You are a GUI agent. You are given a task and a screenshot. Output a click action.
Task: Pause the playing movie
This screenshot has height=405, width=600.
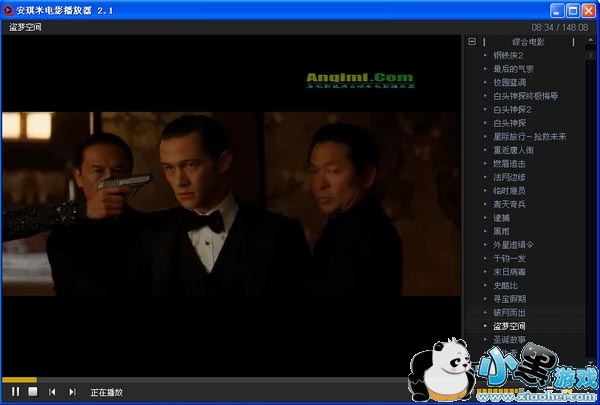15,392
